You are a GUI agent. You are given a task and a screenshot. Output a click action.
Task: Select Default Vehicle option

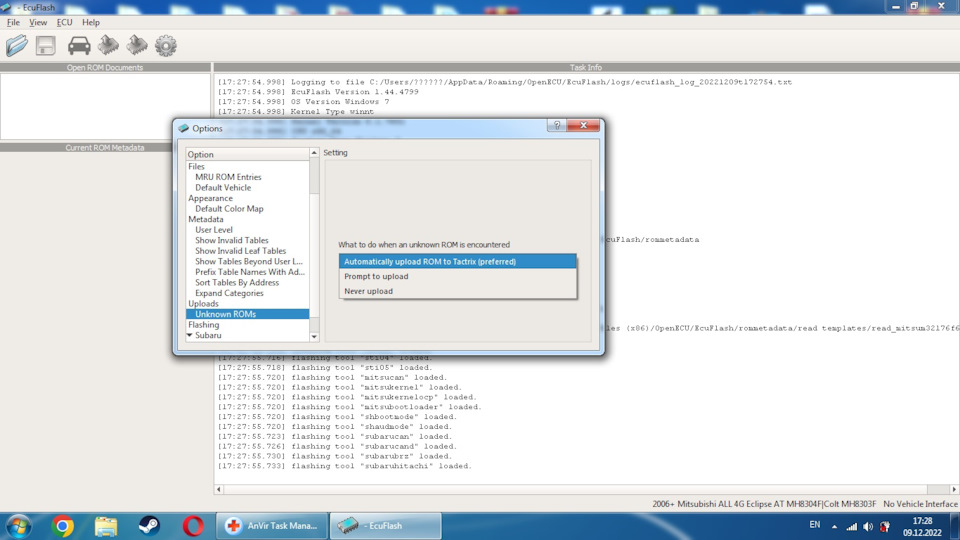click(223, 187)
